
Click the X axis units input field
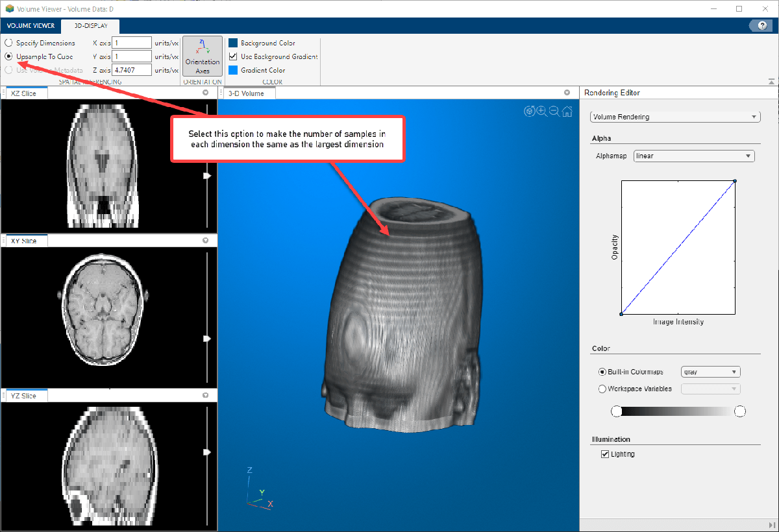click(x=132, y=43)
